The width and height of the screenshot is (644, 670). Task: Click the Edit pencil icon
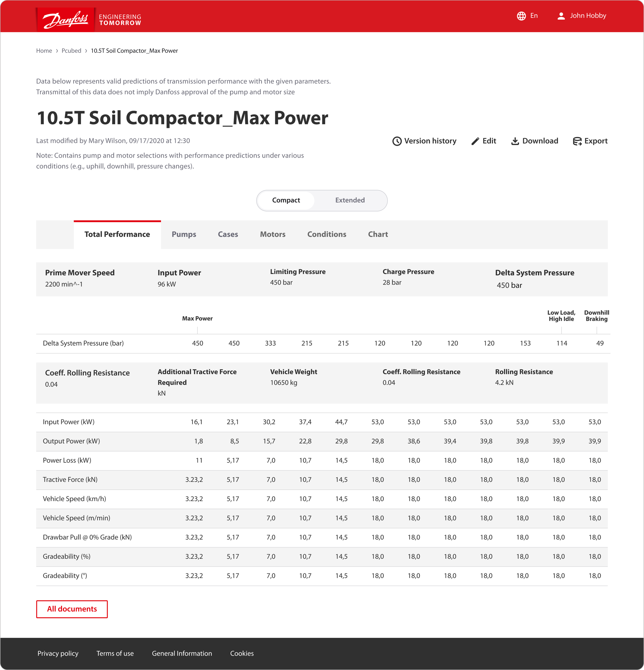[x=475, y=141]
